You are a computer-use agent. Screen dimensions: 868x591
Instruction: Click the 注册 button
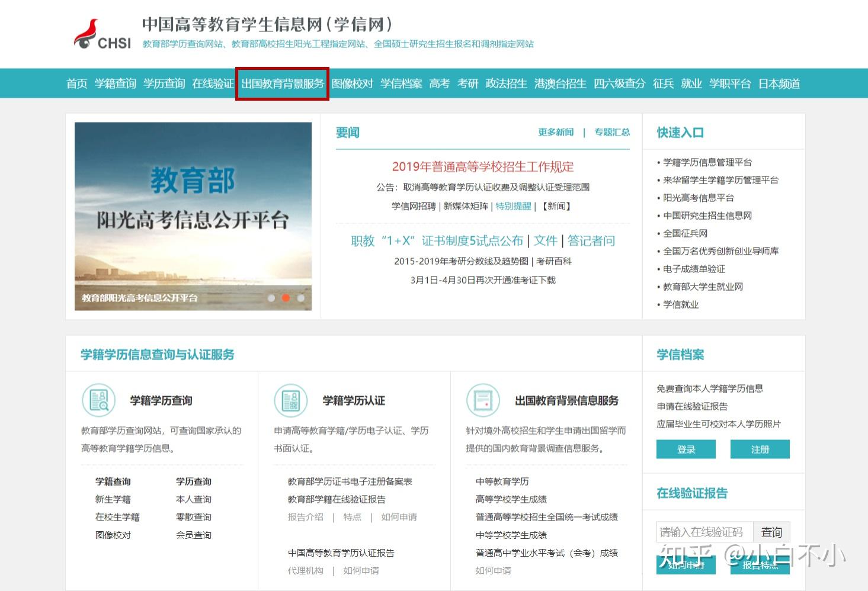(760, 449)
